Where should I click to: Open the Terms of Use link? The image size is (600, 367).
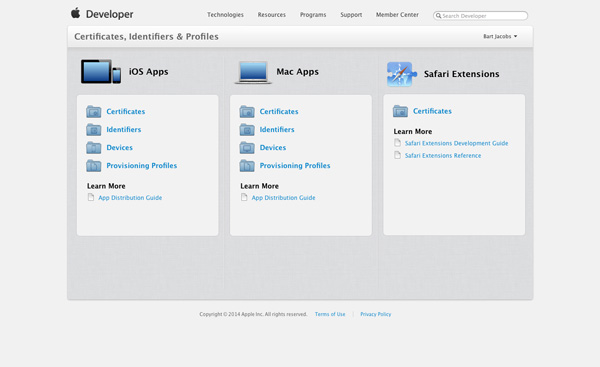click(x=330, y=314)
